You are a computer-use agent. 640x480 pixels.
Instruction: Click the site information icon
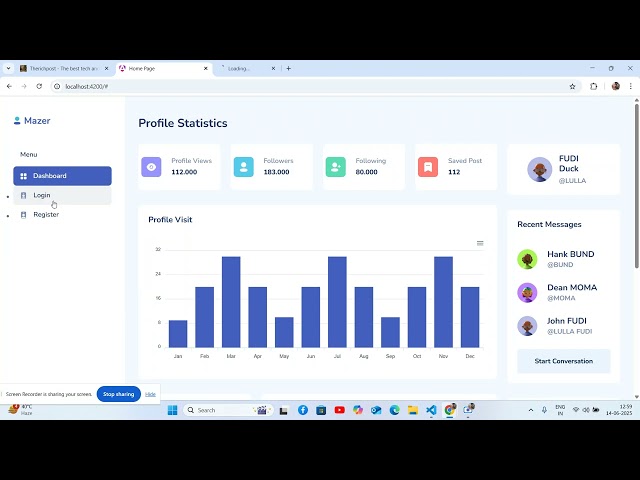(x=57, y=87)
